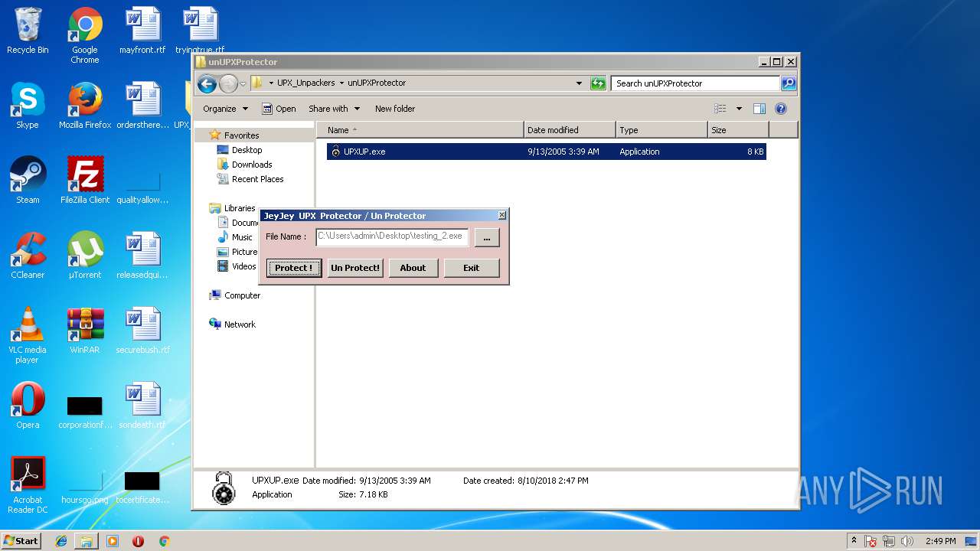Image resolution: width=980 pixels, height=551 pixels.
Task: Launch CCleaner desktop shortcut
Action: [28, 256]
